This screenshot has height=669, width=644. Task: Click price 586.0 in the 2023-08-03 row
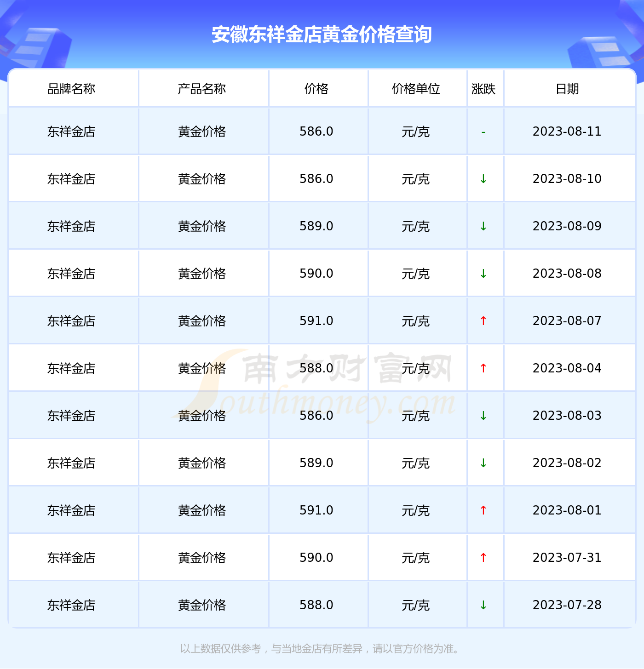(316, 416)
